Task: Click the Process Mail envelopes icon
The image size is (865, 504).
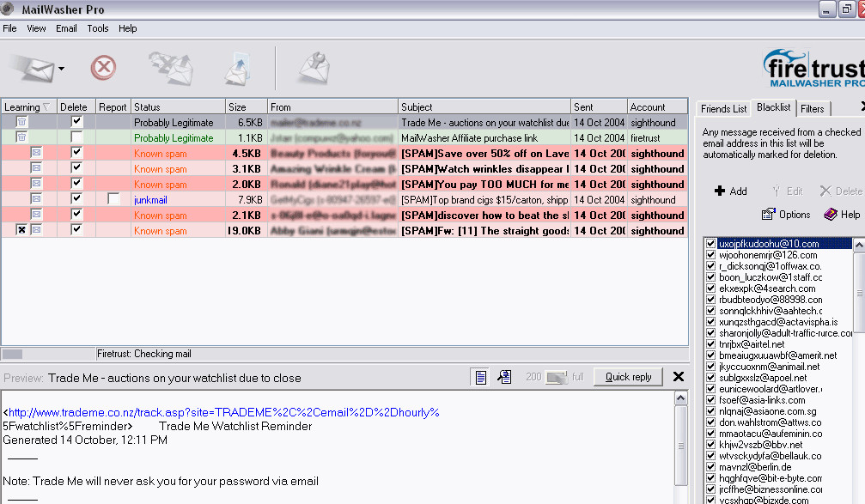Action: [170, 69]
